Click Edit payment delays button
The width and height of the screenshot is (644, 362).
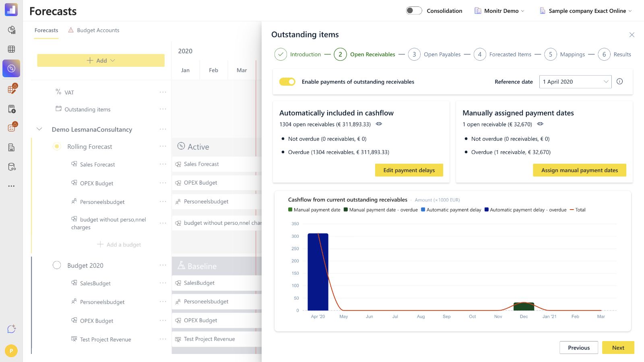pos(409,170)
